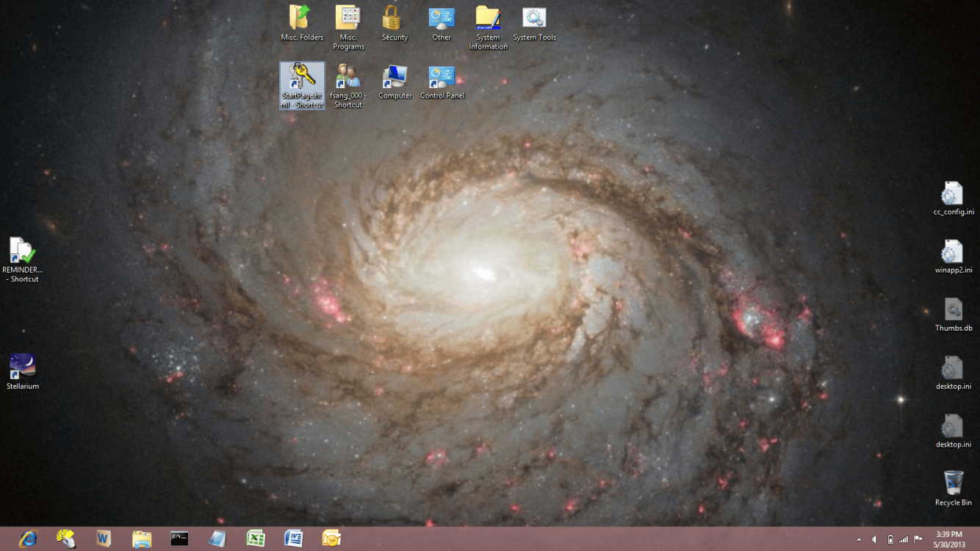Viewport: 980px width, 551px height.
Task: Select the Stellarium desktop shortcut
Action: (x=23, y=366)
